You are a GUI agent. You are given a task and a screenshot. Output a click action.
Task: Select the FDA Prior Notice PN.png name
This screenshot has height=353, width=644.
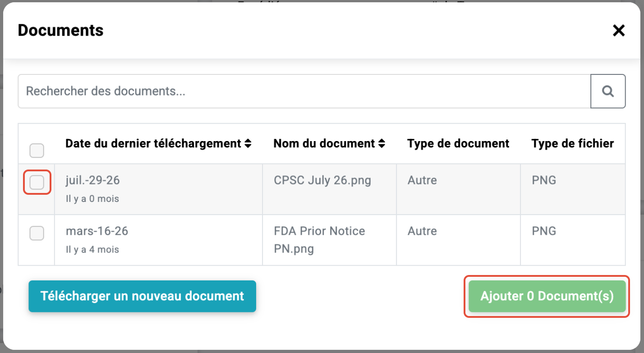click(x=319, y=240)
